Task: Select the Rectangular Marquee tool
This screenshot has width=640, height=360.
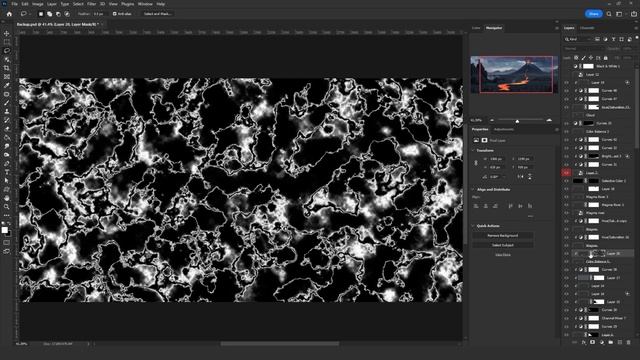Action: coord(7,42)
